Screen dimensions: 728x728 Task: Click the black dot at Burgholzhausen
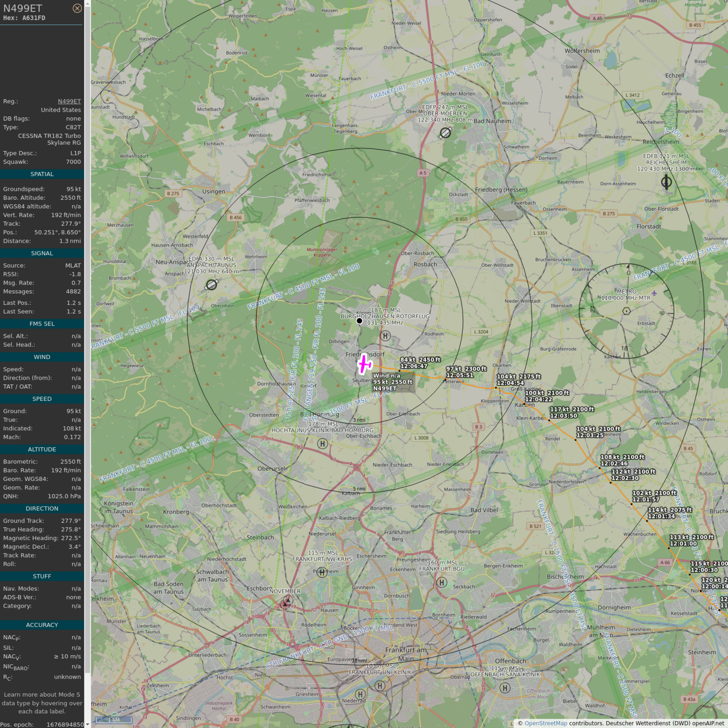coord(359,321)
